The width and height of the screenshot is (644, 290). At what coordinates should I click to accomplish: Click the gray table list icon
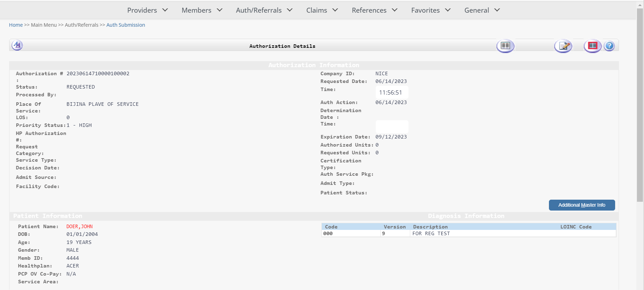(505, 46)
